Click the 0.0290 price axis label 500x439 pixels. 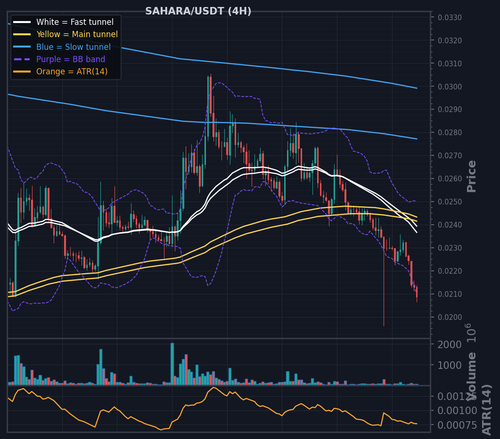click(x=450, y=110)
